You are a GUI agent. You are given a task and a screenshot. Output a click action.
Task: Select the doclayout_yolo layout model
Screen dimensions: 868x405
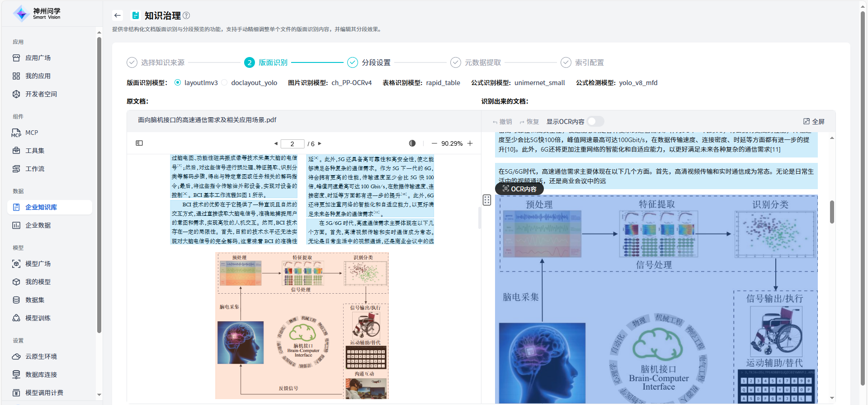pyautogui.click(x=225, y=82)
